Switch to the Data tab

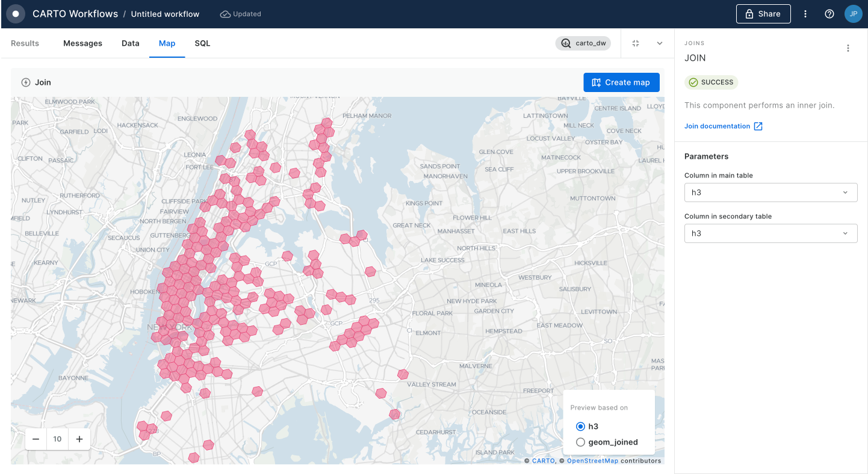(x=130, y=43)
